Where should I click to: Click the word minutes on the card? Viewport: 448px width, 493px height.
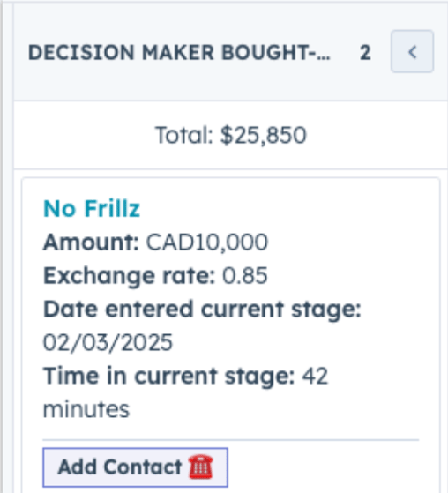click(x=86, y=410)
